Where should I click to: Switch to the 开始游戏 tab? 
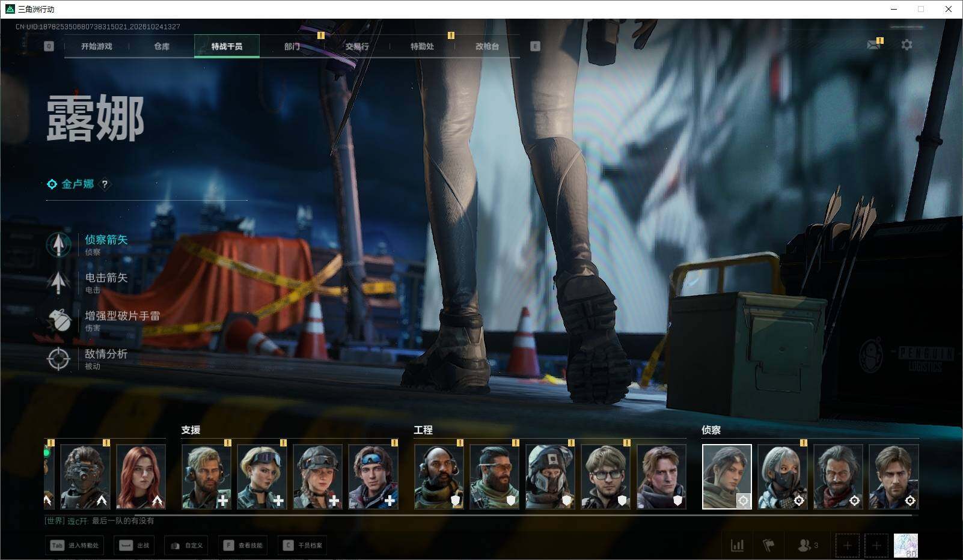(x=96, y=46)
